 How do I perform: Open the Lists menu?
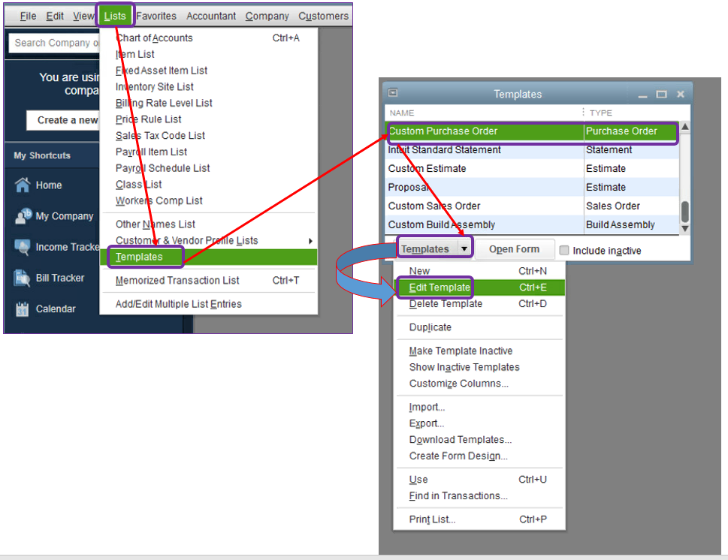[x=115, y=16]
